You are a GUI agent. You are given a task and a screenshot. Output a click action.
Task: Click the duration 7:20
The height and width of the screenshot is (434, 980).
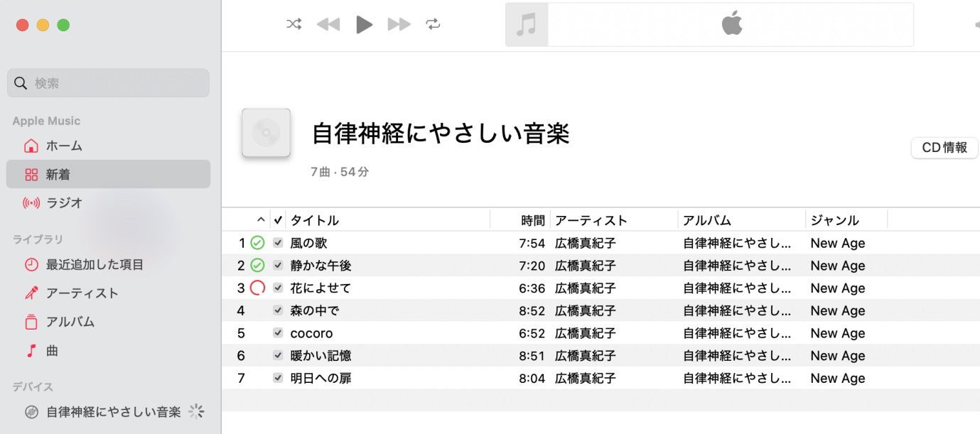pyautogui.click(x=532, y=266)
